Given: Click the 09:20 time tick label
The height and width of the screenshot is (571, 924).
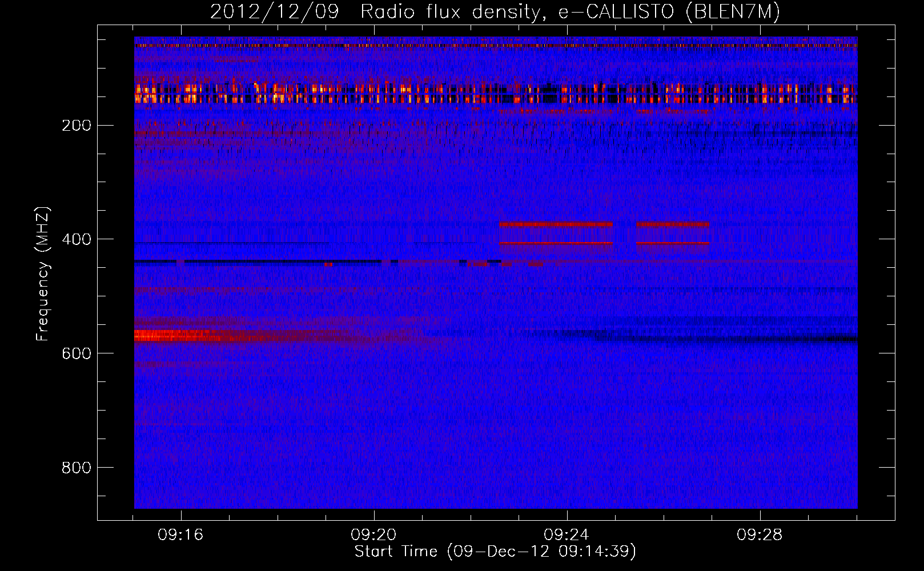Looking at the screenshot, I should point(374,535).
